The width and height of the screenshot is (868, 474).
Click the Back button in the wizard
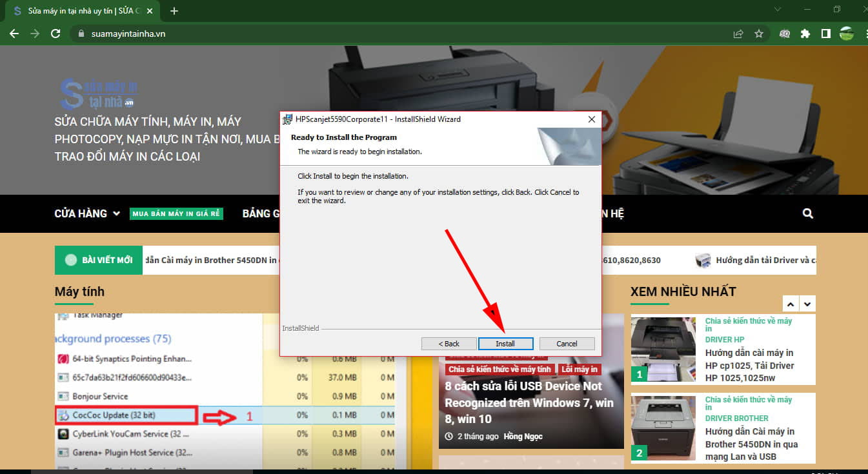449,344
